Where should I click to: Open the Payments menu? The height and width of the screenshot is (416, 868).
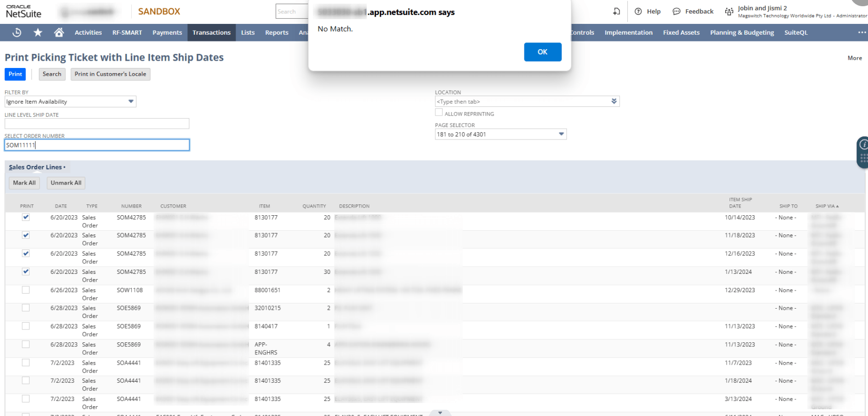[x=167, y=33]
